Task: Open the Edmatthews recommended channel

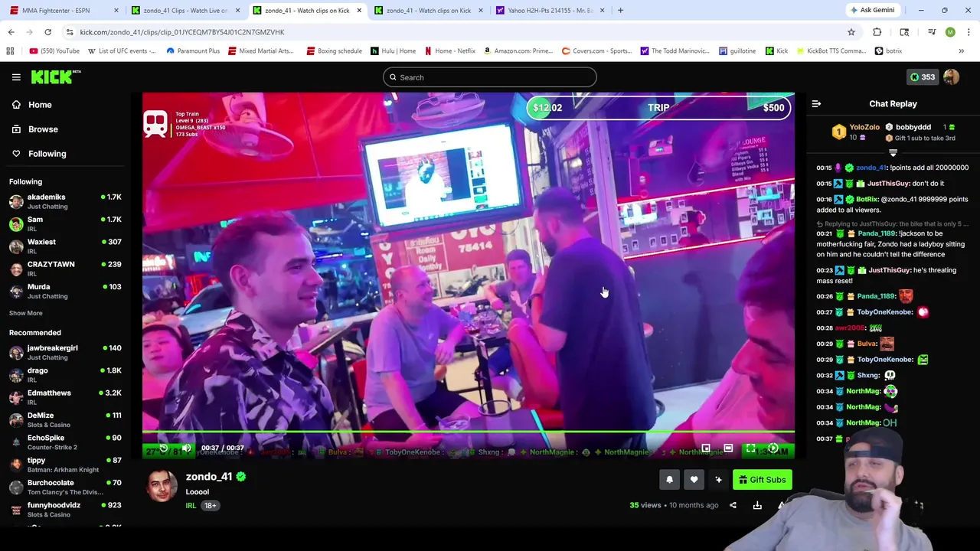Action: pos(64,397)
